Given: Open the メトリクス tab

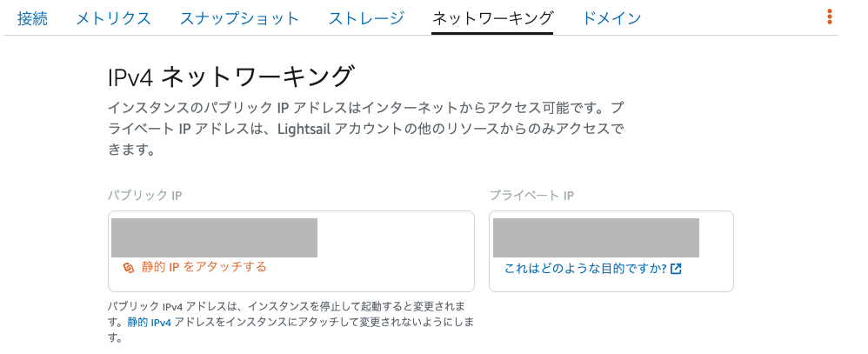Looking at the screenshot, I should tap(113, 18).
